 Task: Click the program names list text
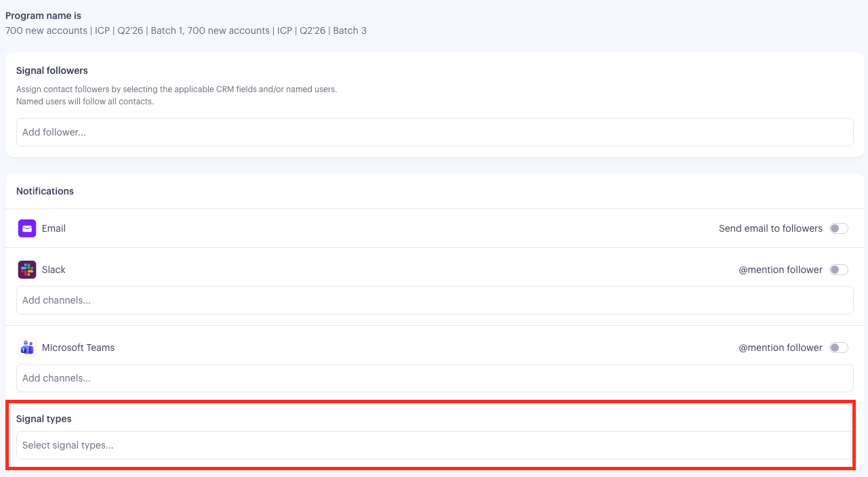186,30
